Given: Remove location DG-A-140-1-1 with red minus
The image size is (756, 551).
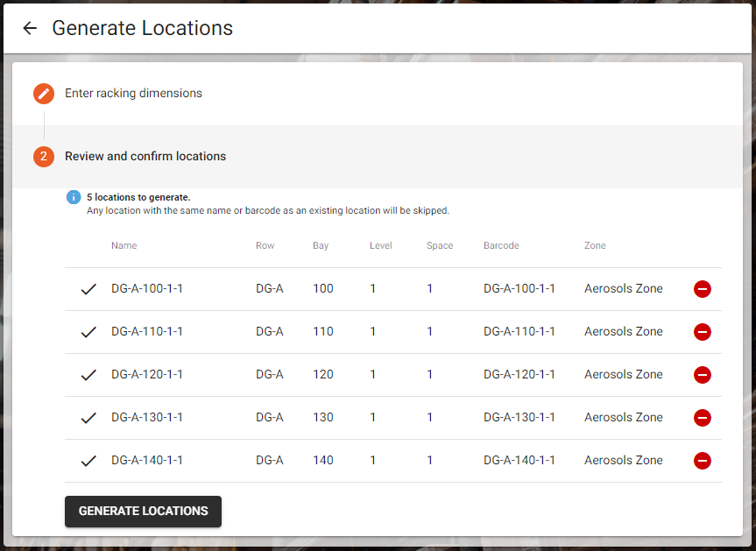Looking at the screenshot, I should tap(702, 461).
